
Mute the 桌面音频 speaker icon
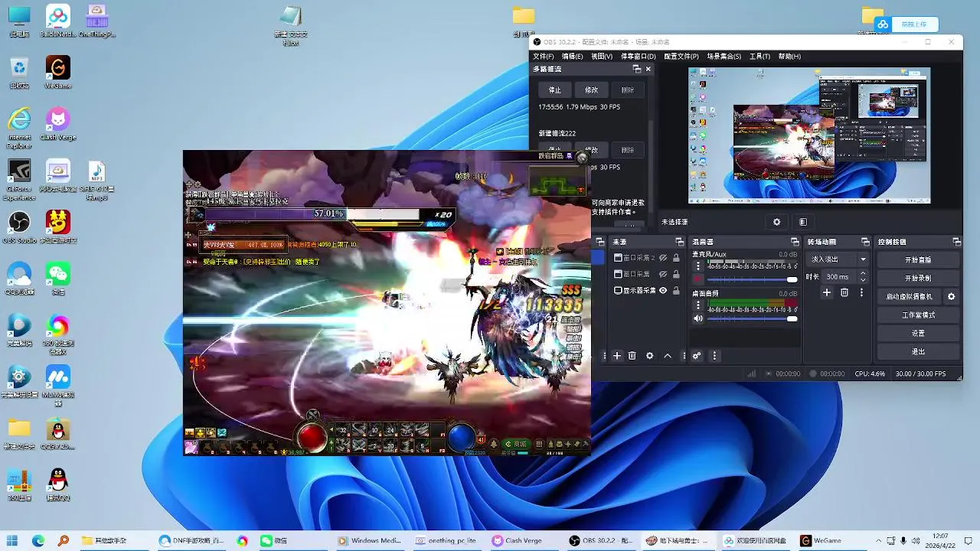click(697, 318)
